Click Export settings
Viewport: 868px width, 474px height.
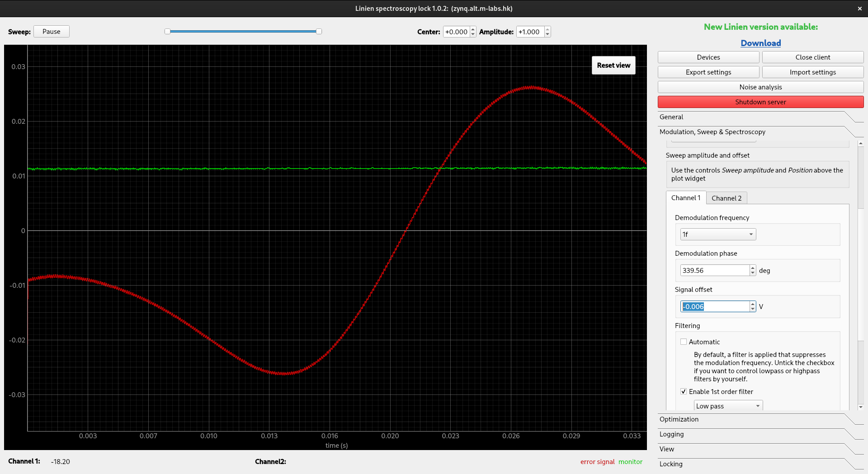708,72
